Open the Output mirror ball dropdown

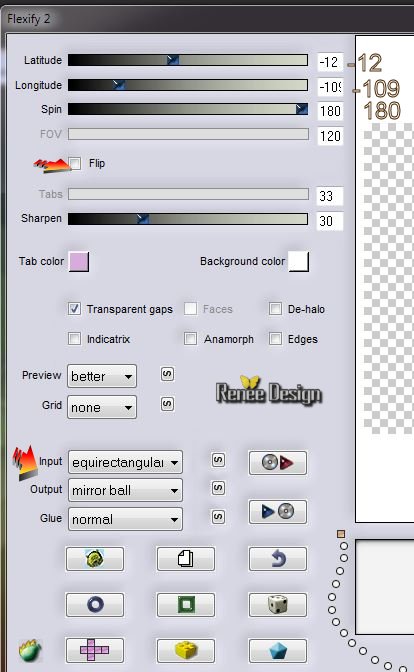click(125, 490)
